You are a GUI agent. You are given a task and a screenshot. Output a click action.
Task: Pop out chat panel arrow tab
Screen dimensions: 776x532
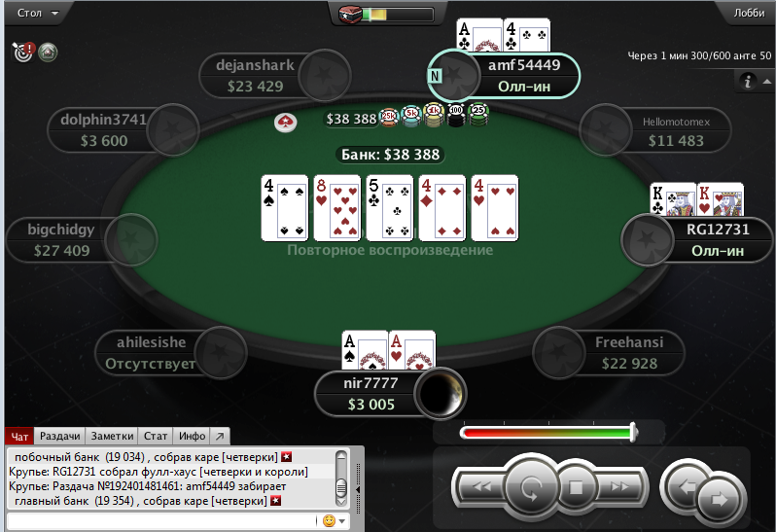[220, 436]
